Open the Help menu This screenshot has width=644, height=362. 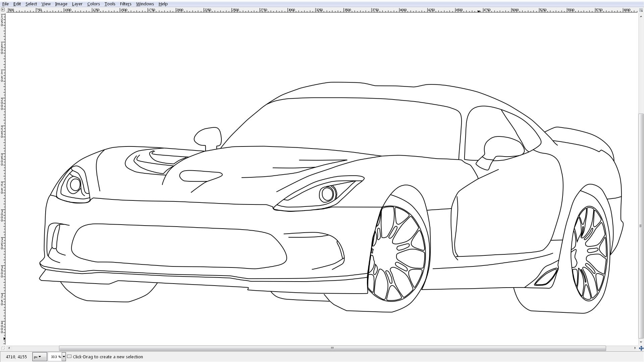[163, 4]
